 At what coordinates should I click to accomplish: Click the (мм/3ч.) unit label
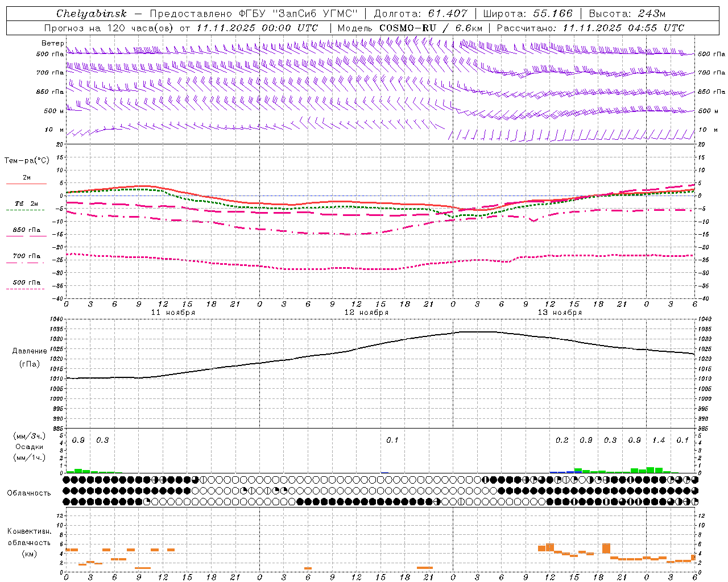point(30,436)
